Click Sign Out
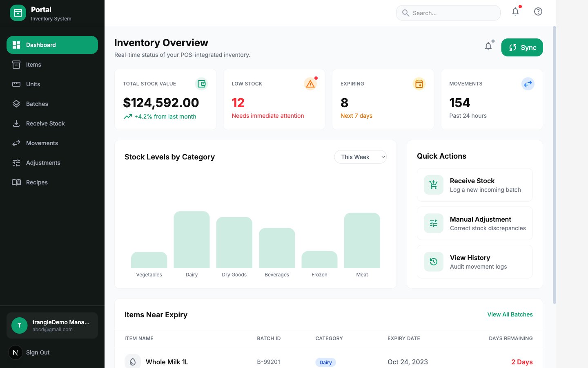Screen dimensions: 588x368 pos(38,352)
